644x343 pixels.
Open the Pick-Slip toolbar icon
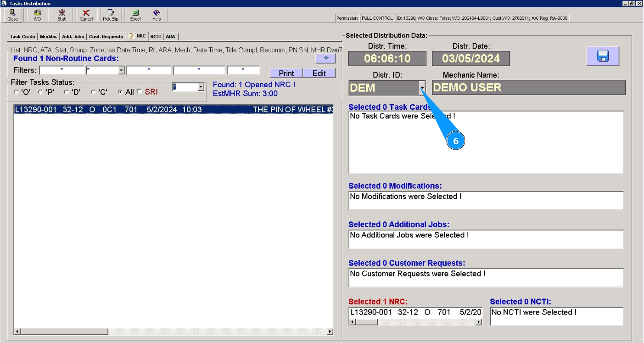(x=111, y=15)
